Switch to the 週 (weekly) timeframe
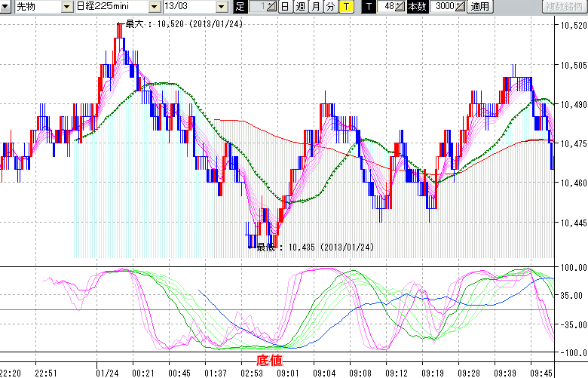The width and height of the screenshot is (588, 378). click(x=300, y=7)
